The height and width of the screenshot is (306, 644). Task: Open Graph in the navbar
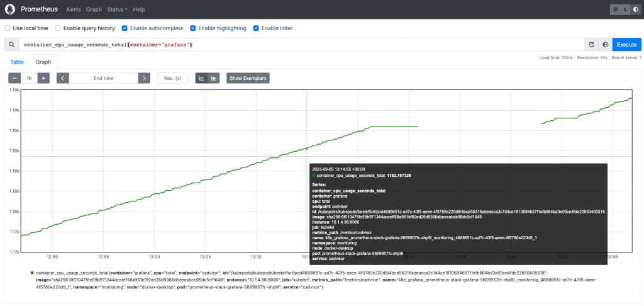94,9
